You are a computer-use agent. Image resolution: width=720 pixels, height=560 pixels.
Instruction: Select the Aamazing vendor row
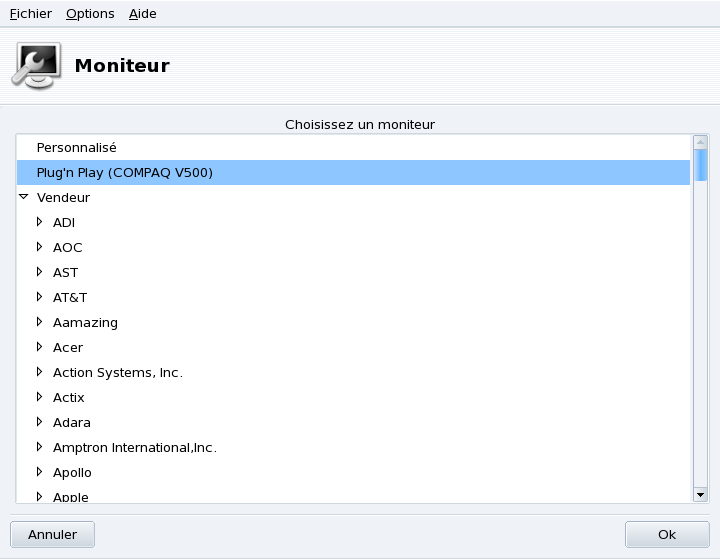coord(85,322)
